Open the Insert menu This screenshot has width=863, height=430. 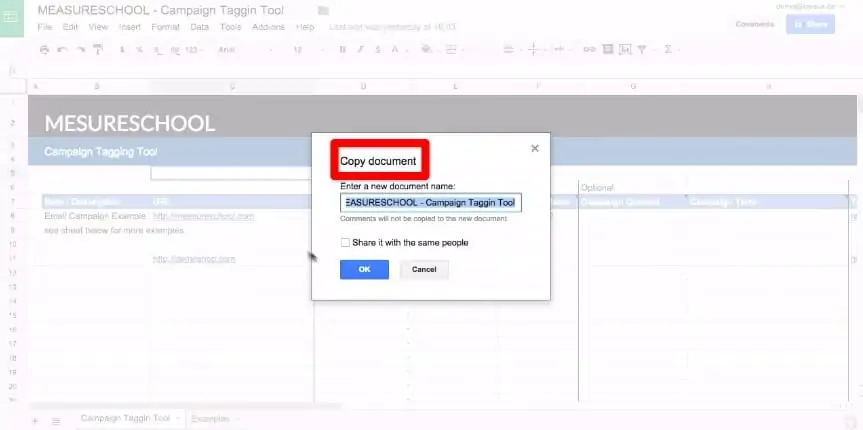click(x=130, y=27)
